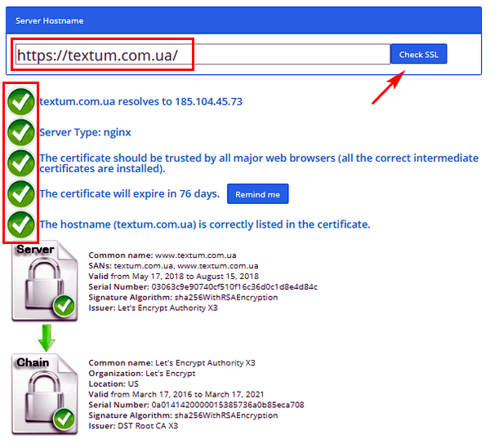The width and height of the screenshot is (490, 448).
Task: Click the Chain certificate padlock icon
Action: click(x=45, y=394)
